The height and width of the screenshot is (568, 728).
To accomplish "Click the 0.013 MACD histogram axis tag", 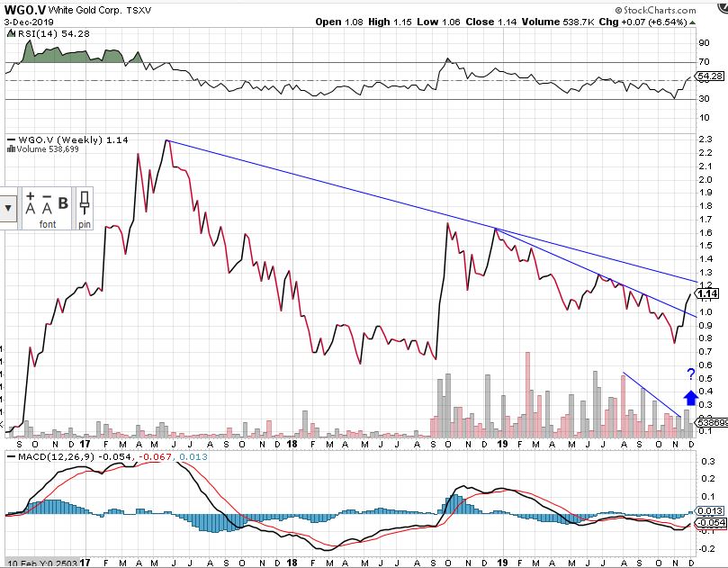I will [x=709, y=511].
